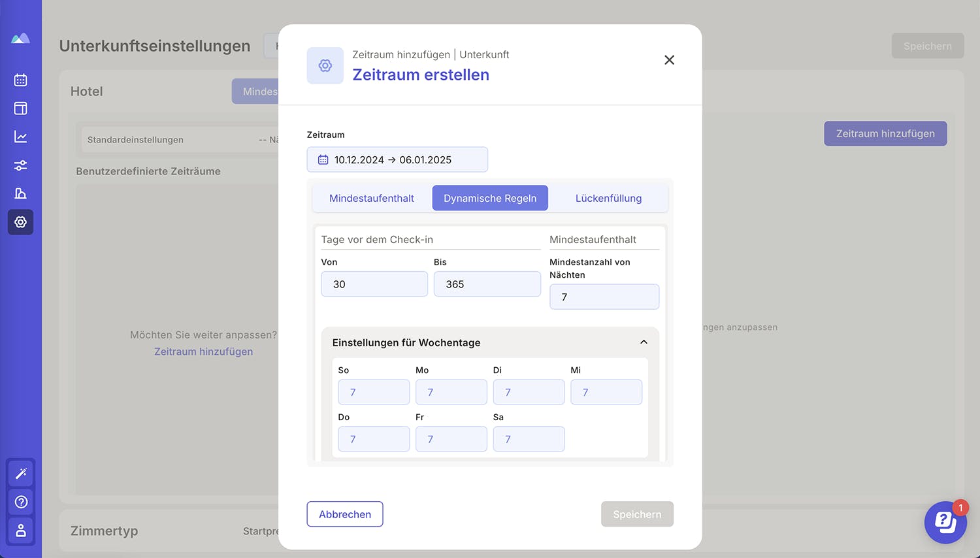This screenshot has width=980, height=558.
Task: Select the Dynamische Regeln tab
Action: [490, 198]
